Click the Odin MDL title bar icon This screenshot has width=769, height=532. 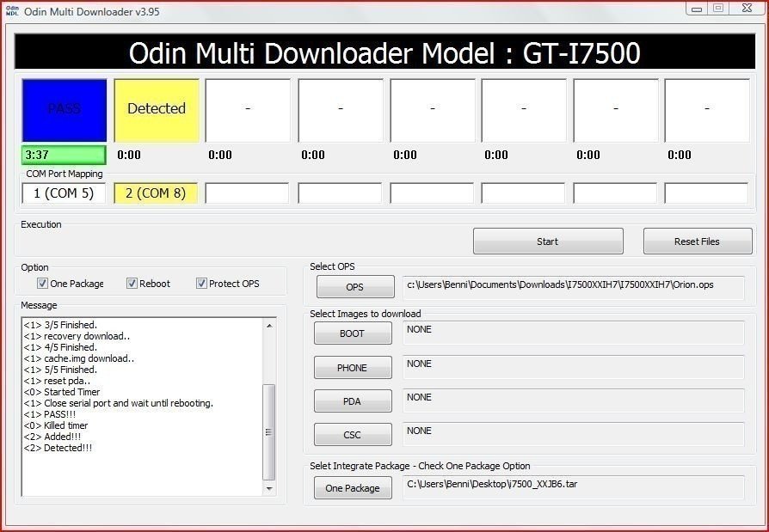[12, 11]
